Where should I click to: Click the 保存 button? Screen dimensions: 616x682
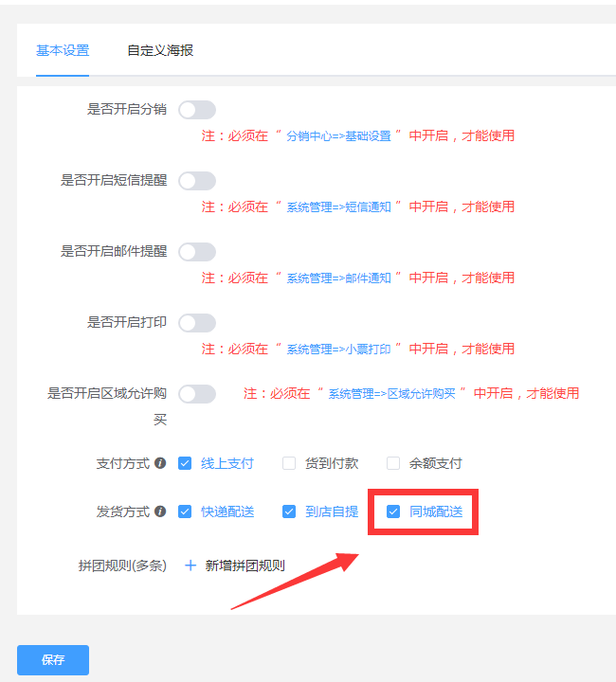(x=53, y=660)
